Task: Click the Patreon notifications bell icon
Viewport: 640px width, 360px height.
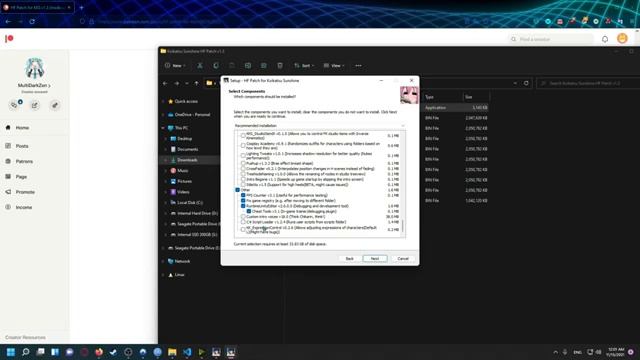Action: 605,39
